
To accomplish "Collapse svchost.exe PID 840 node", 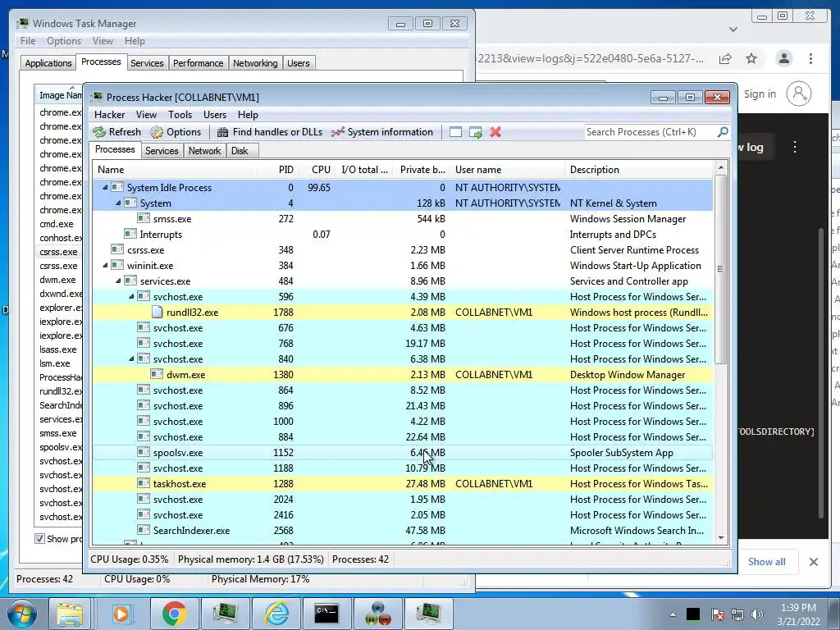I will click(x=131, y=359).
